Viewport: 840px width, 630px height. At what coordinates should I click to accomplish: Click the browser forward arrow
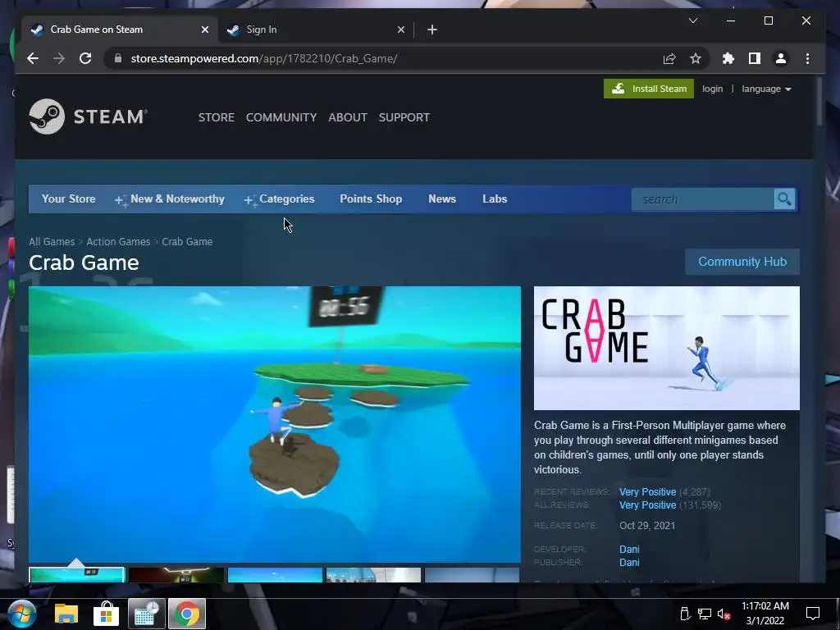[59, 58]
